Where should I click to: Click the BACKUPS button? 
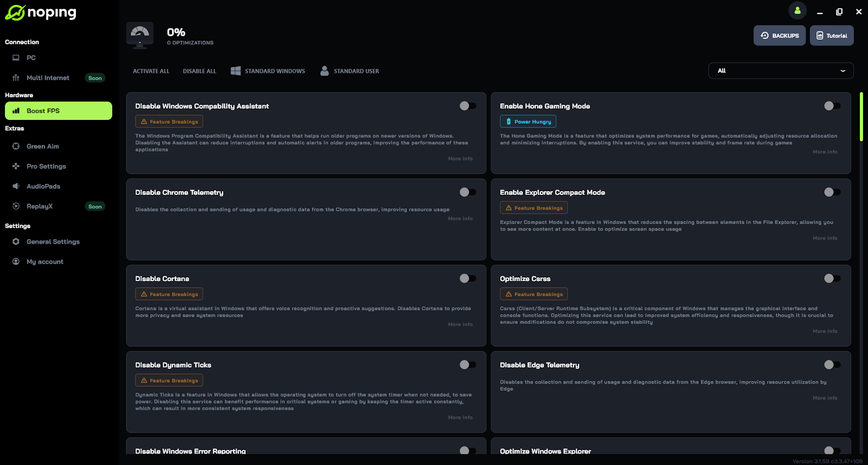[780, 35]
